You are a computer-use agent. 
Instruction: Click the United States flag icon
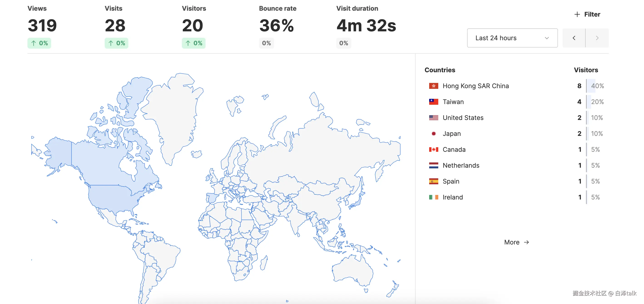tap(433, 118)
